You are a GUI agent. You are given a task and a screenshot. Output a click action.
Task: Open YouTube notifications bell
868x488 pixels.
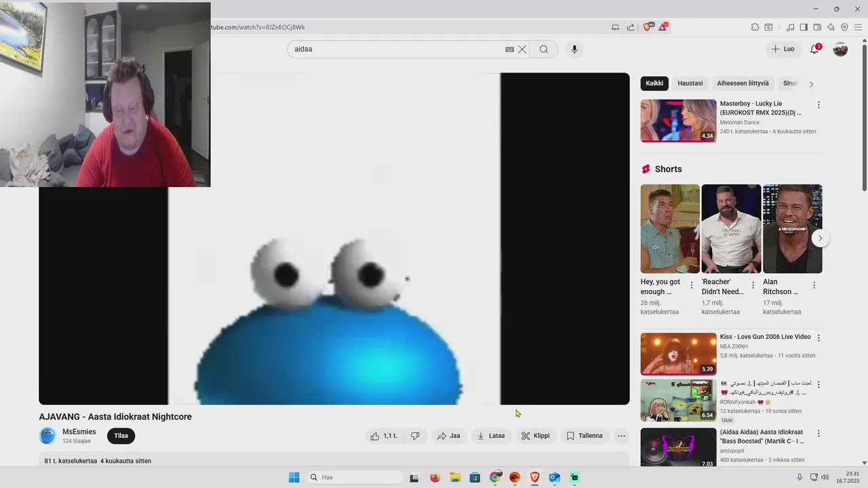coord(814,49)
